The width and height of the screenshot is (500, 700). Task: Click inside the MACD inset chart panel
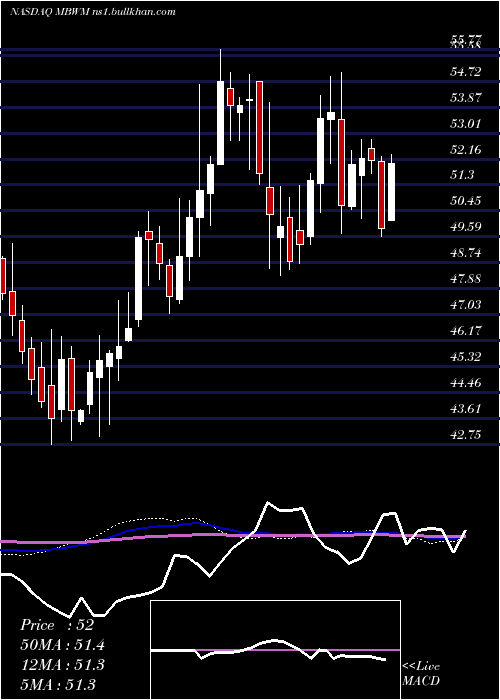275,650
